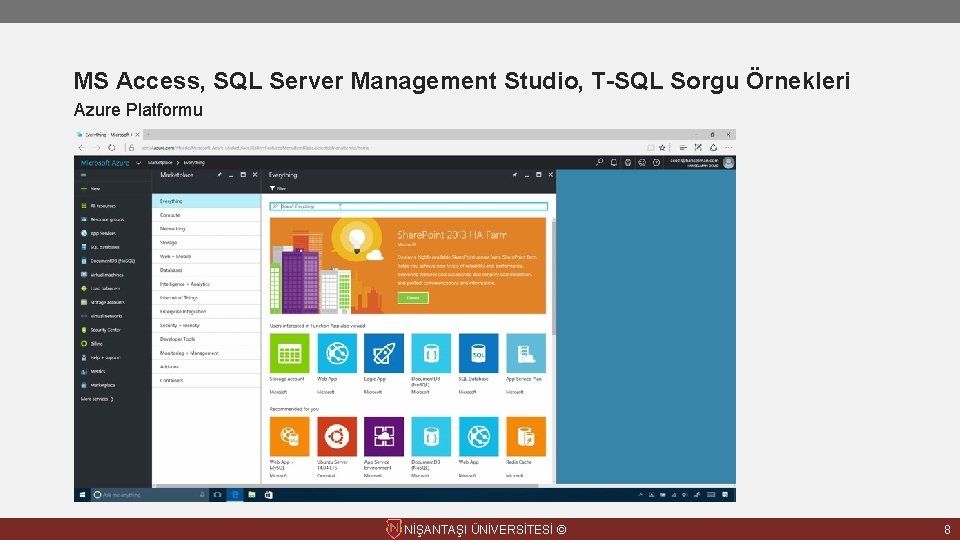Select Web + Mobile category
960x540 pixels.
(206, 256)
